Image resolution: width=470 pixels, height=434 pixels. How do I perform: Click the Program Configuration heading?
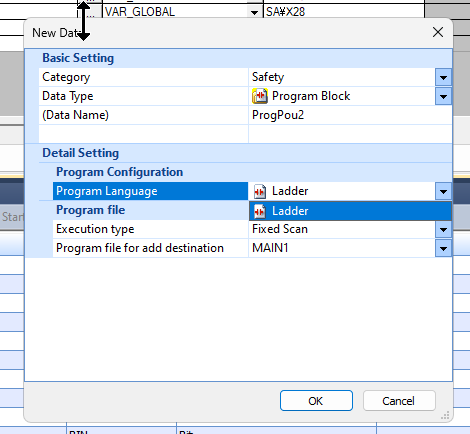point(119,172)
